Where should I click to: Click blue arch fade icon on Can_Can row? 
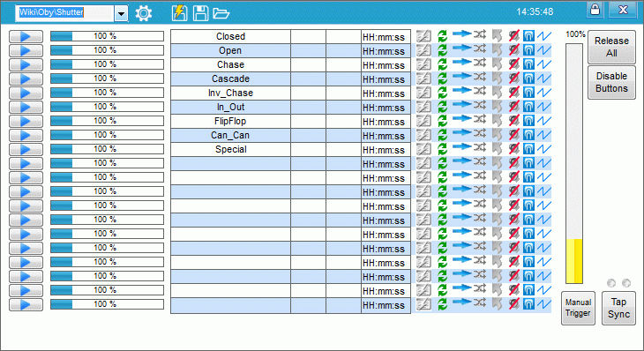(x=528, y=135)
